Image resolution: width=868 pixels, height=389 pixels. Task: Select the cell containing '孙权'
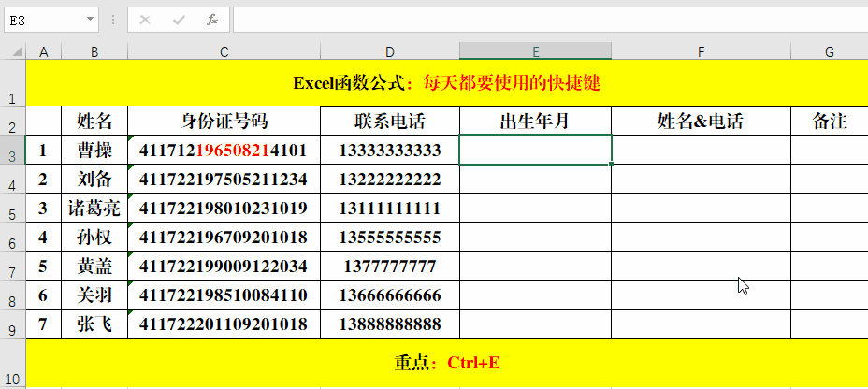pyautogui.click(x=94, y=237)
